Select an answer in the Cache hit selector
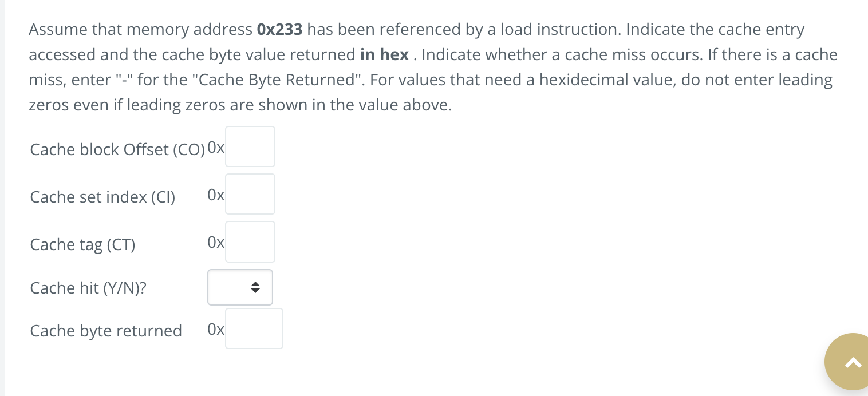Viewport: 868px width, 396px height. coord(239,287)
